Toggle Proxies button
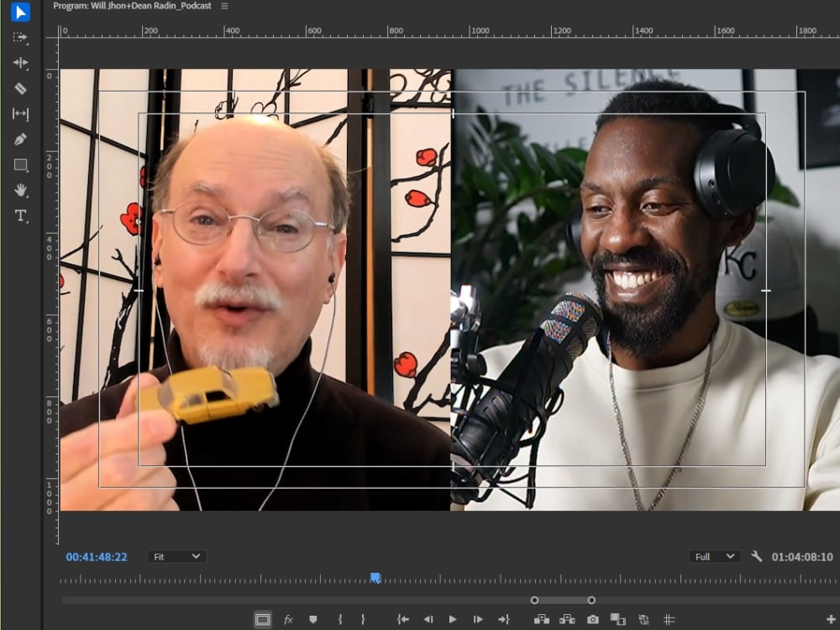Screen dimensions: 840x630 pyautogui.click(x=643, y=620)
